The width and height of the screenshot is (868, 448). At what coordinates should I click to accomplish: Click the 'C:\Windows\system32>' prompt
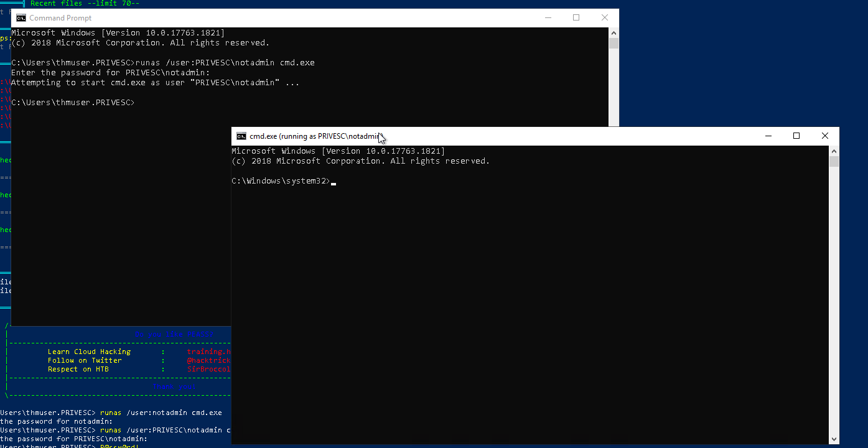click(281, 181)
